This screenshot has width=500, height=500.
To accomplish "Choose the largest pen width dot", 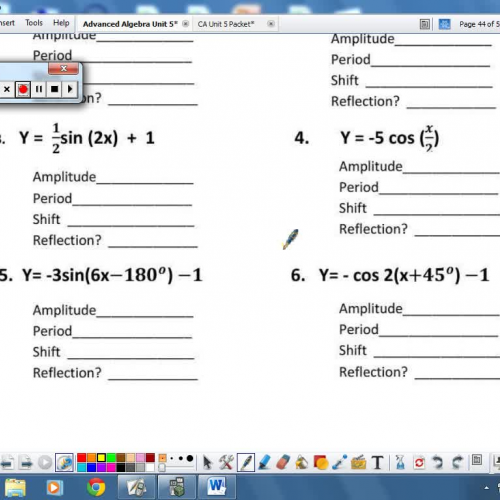I will click(190, 458).
